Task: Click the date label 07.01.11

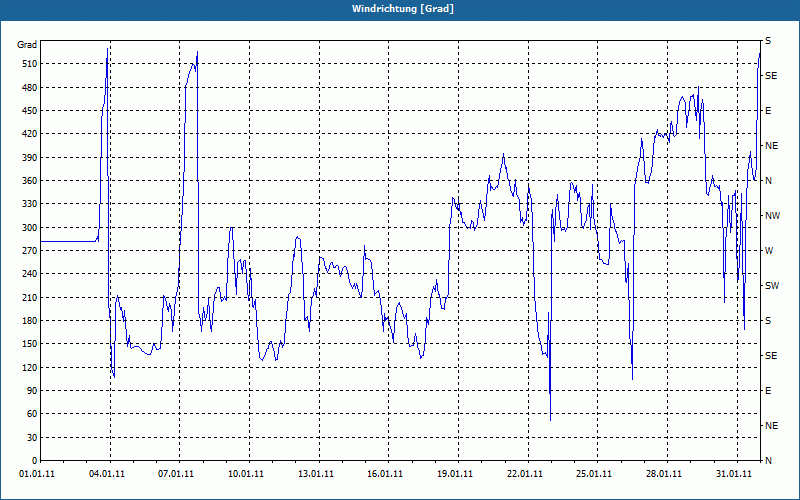Action: pyautogui.click(x=176, y=474)
